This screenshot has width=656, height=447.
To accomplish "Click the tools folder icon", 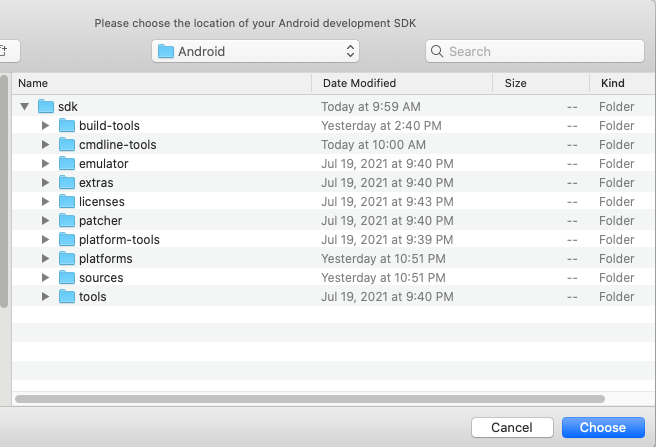I will point(67,296).
